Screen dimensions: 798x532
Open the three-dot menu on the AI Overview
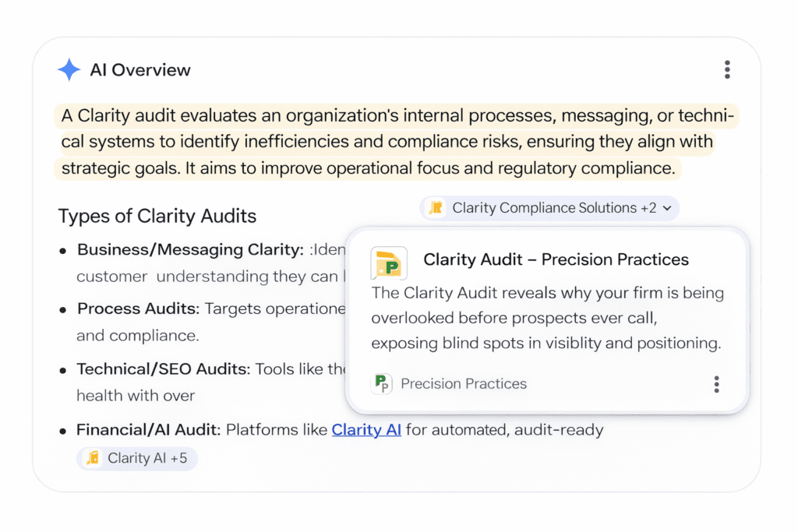(x=727, y=69)
